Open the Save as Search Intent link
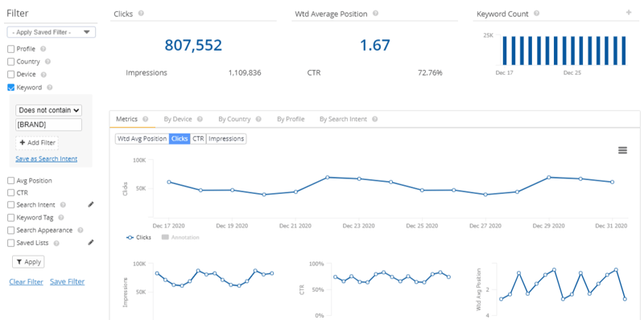This screenshot has height=320, width=644. click(47, 158)
